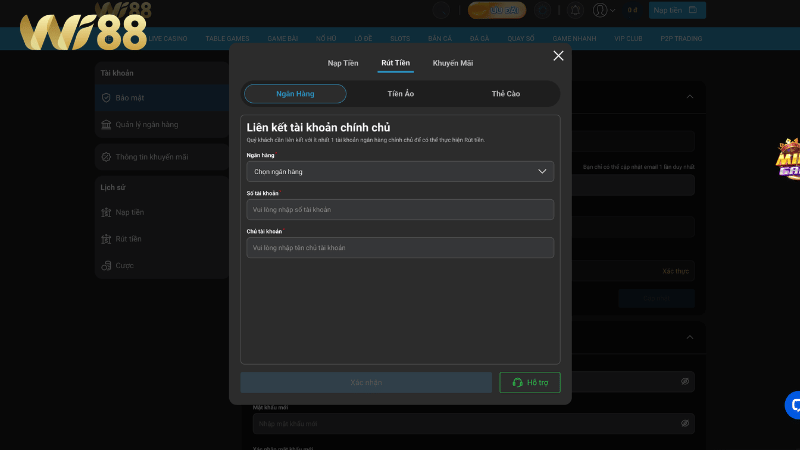Open the Chọn ngân hàng dropdown

(x=400, y=172)
